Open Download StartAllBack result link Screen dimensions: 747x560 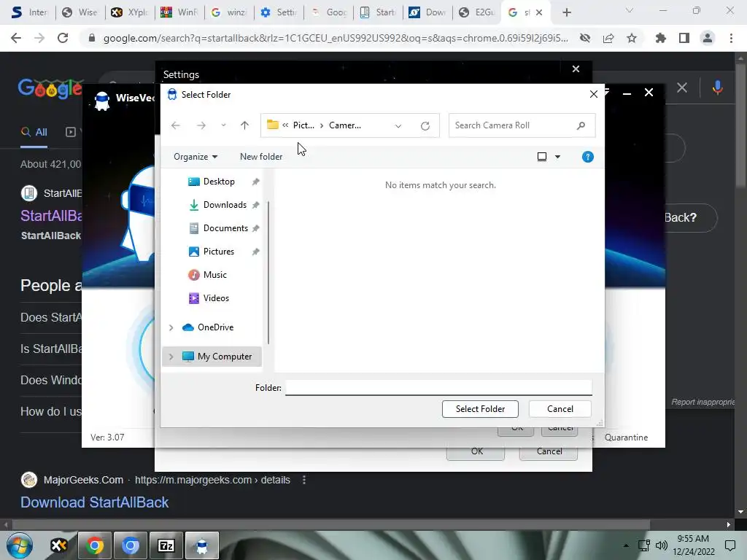click(94, 502)
